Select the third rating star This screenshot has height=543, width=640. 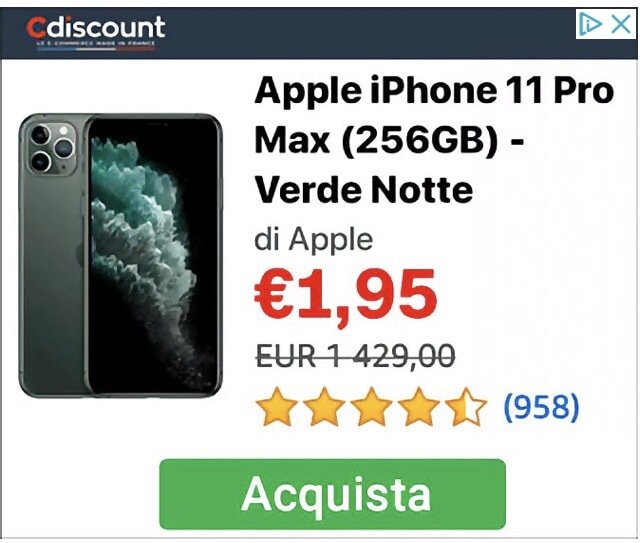click(371, 407)
